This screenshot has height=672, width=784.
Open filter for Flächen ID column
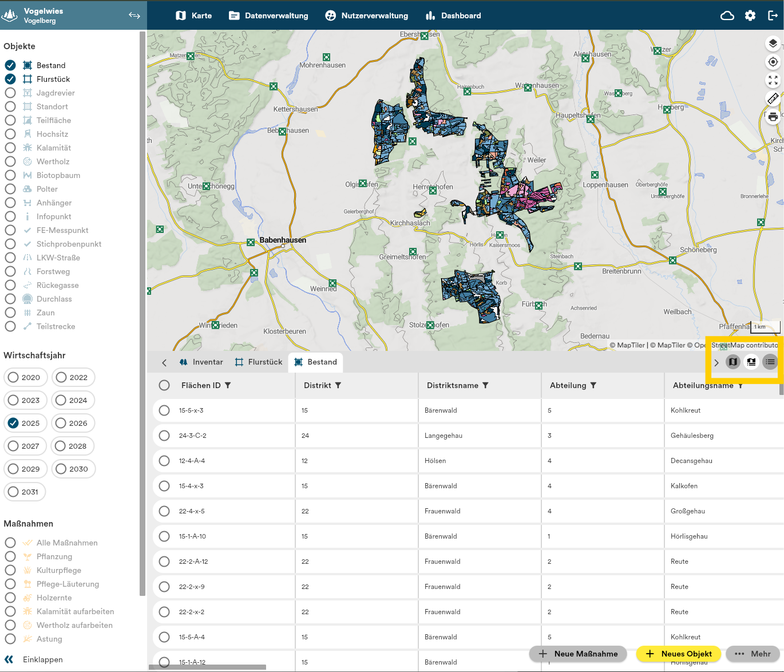tap(228, 385)
